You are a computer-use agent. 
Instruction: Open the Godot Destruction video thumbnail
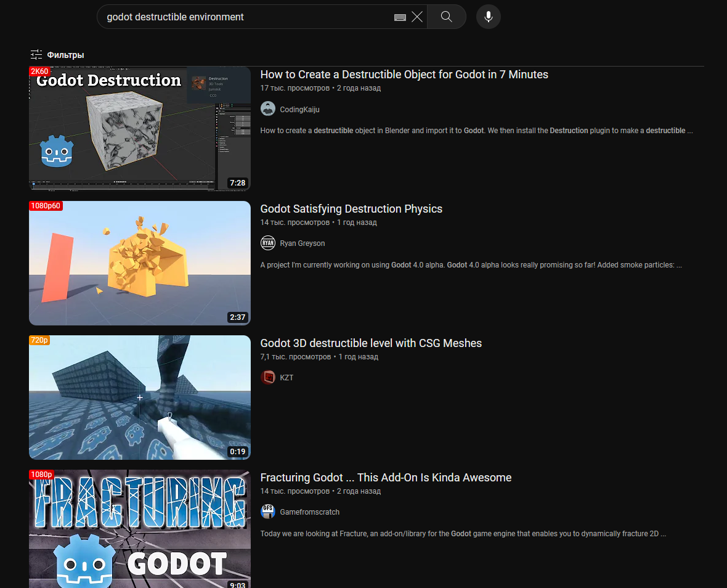click(140, 128)
